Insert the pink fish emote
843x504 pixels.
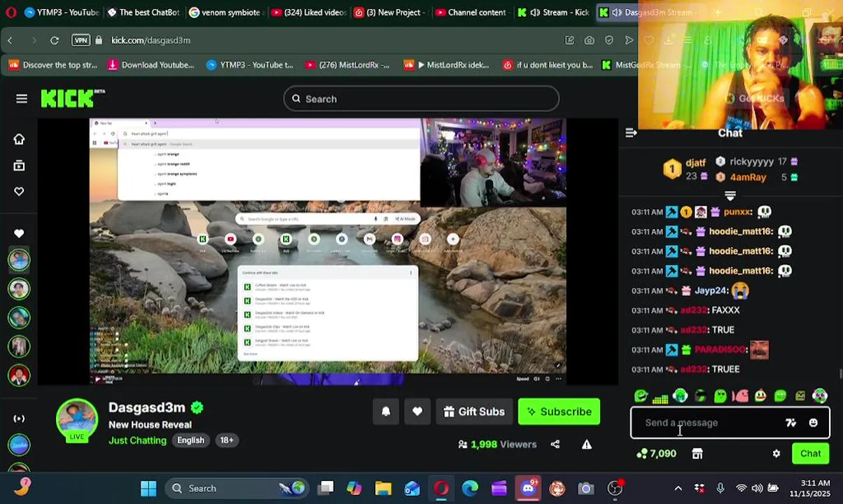tap(740, 396)
